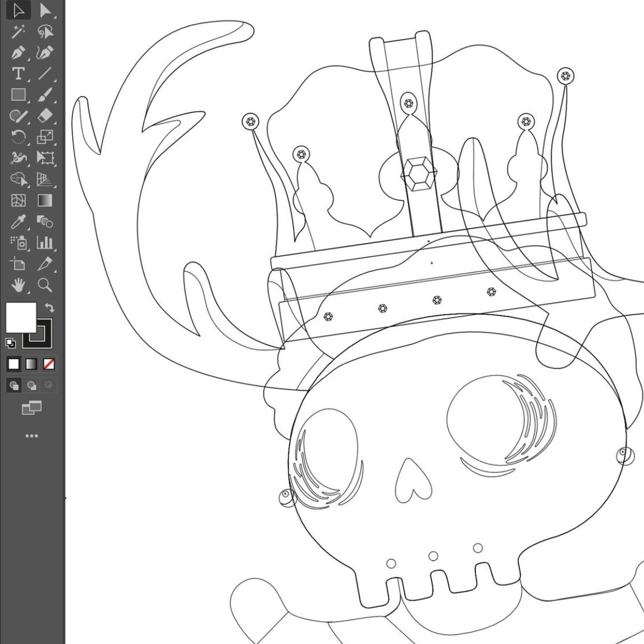Choose the Line Segment tool
Viewport: 644px width, 644px height.
point(45,73)
